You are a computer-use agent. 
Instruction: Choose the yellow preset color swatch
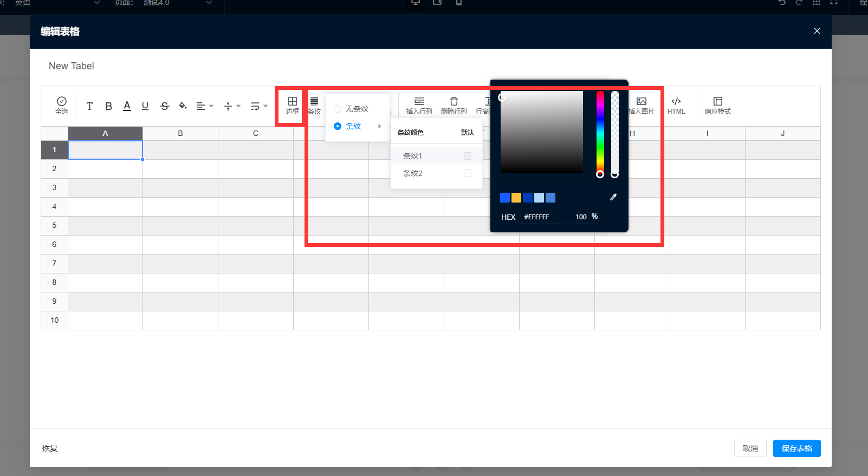tap(516, 198)
